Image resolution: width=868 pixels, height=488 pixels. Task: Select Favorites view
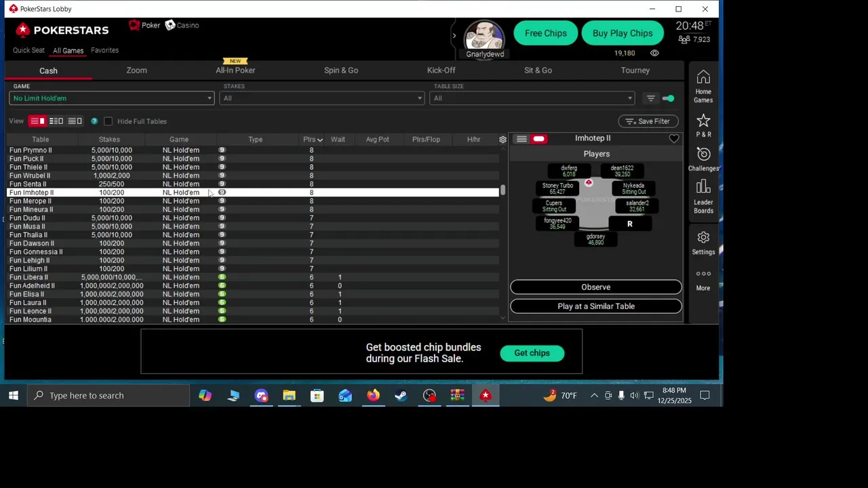pos(104,50)
